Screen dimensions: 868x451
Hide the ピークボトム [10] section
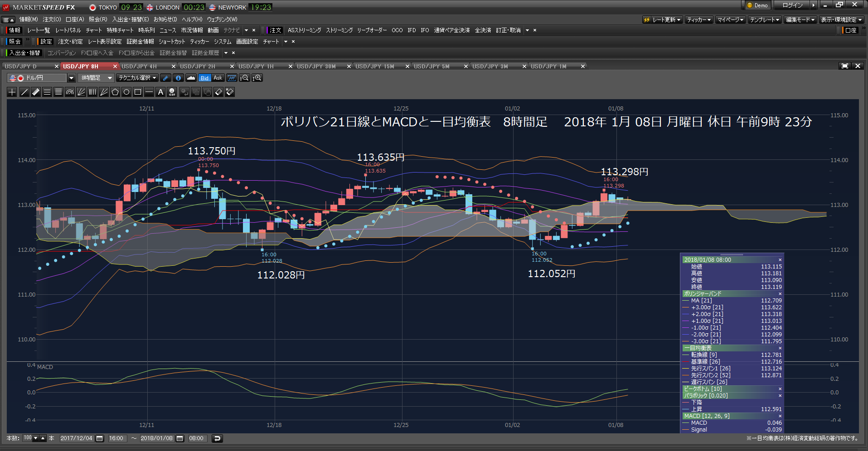[780, 389]
